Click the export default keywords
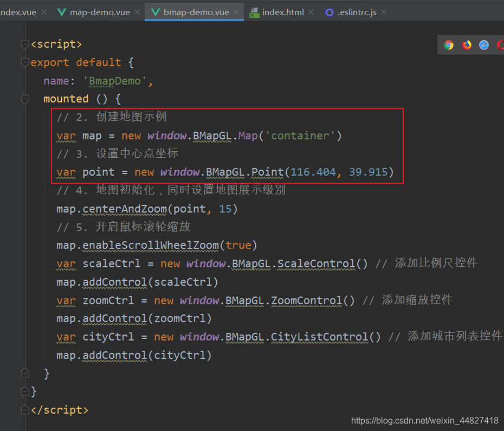This screenshot has height=431, width=504. pos(76,62)
